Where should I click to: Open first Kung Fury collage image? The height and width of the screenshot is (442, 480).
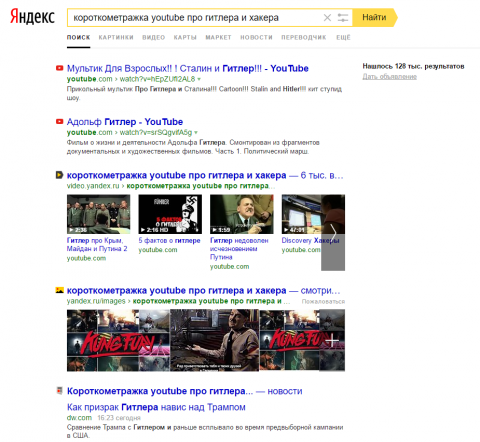click(118, 340)
